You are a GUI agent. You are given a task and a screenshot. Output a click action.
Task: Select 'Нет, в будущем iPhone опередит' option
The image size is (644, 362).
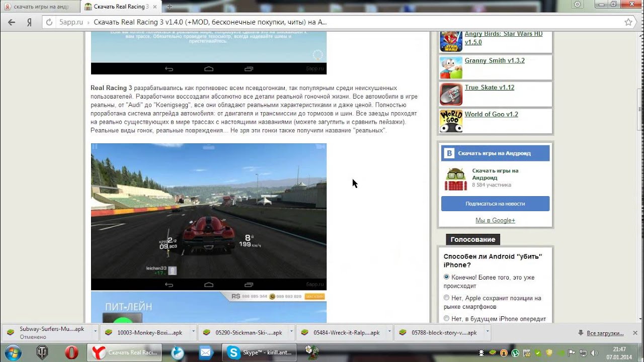click(x=446, y=318)
